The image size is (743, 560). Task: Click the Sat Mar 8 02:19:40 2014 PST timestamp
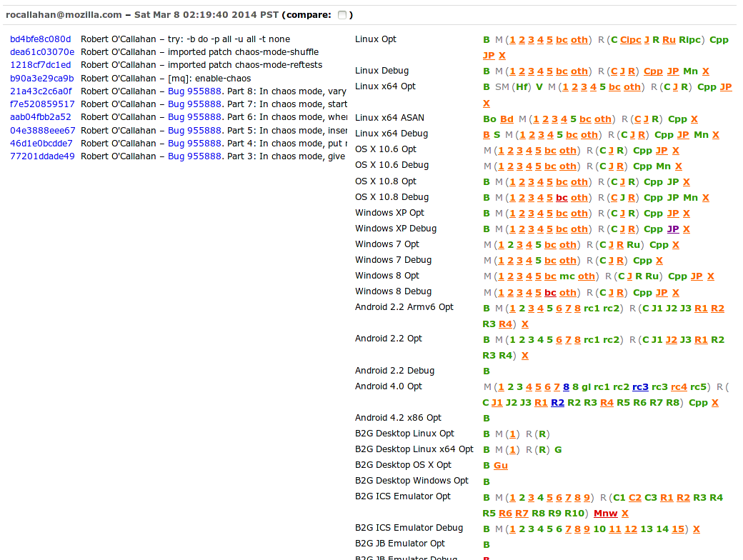206,15
